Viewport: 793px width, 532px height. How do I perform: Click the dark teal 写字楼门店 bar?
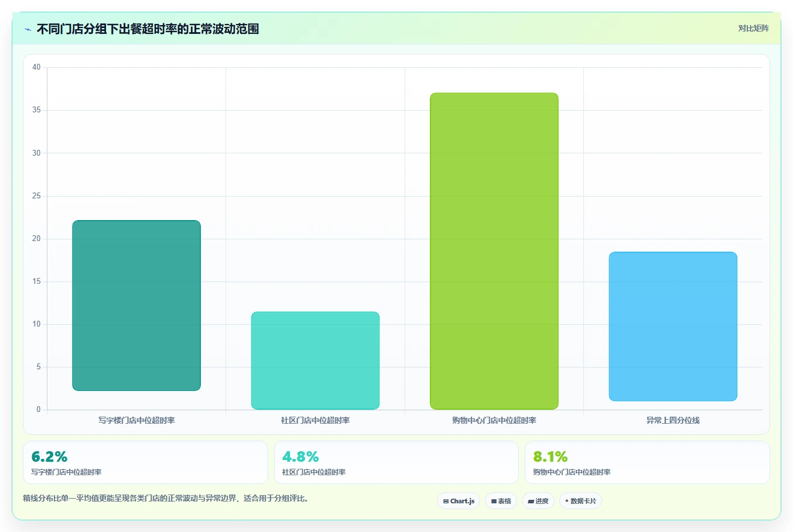[x=136, y=306]
